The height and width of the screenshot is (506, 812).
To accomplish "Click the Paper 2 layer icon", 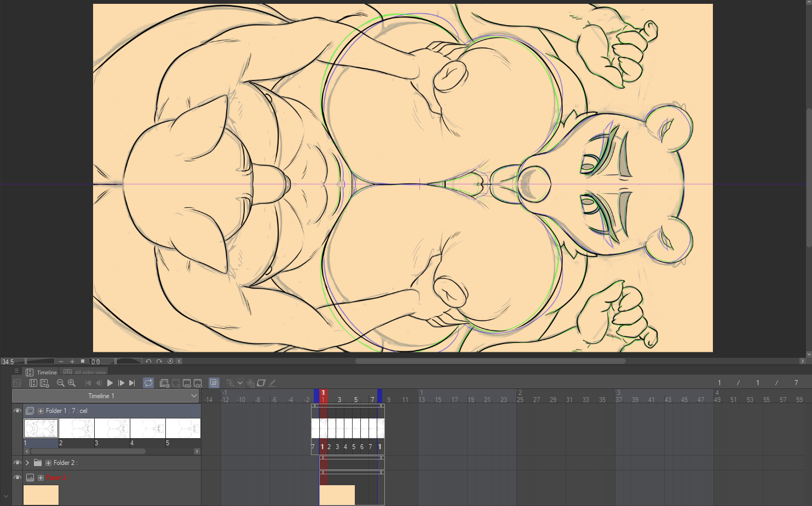I will [x=30, y=478].
